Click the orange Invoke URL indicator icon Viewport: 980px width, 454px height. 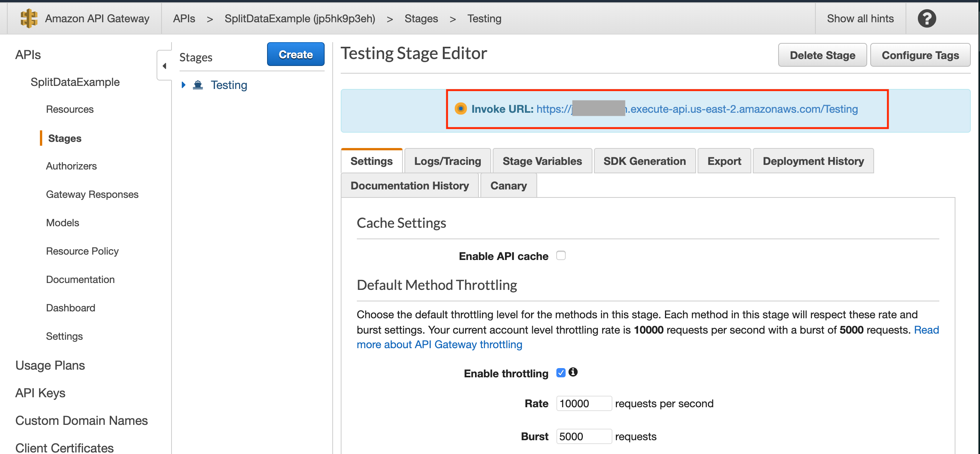pos(460,109)
